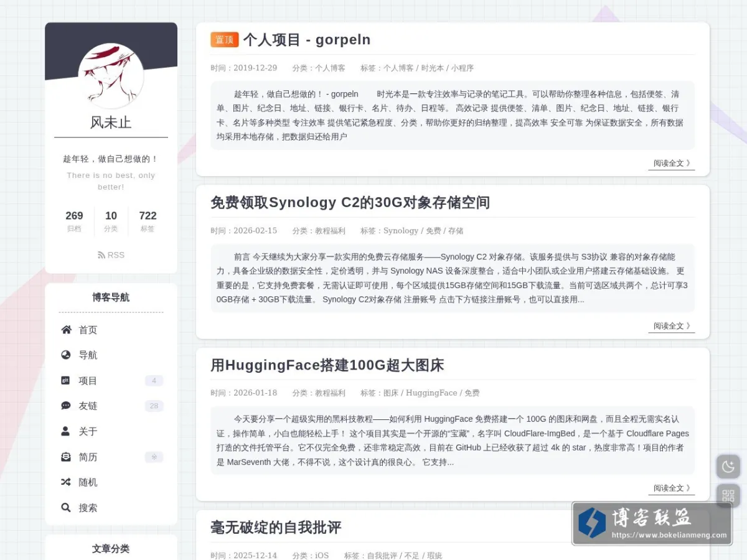The width and height of the screenshot is (747, 560).
Task: View the 722 标签 tags count
Action: point(148,222)
